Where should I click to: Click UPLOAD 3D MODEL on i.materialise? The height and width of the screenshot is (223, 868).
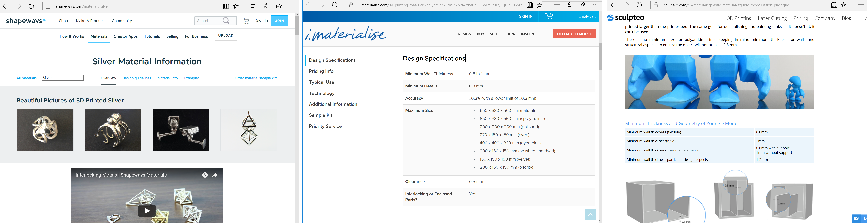(x=574, y=34)
